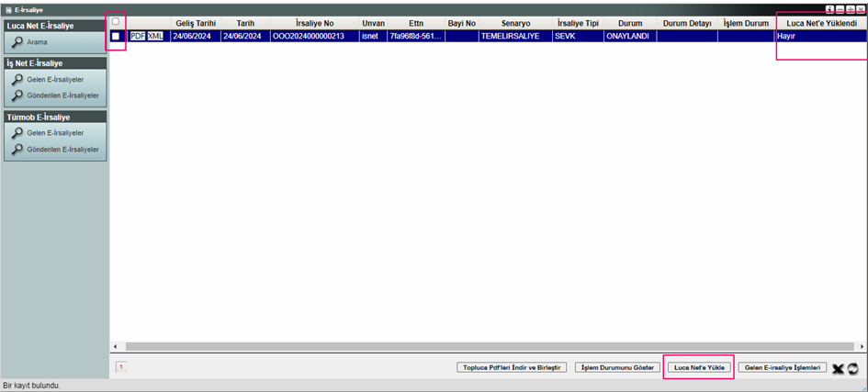Screen dimensions: 868x392
Task: Click the Türmob E-İrsaliye panel header
Action: click(x=55, y=118)
